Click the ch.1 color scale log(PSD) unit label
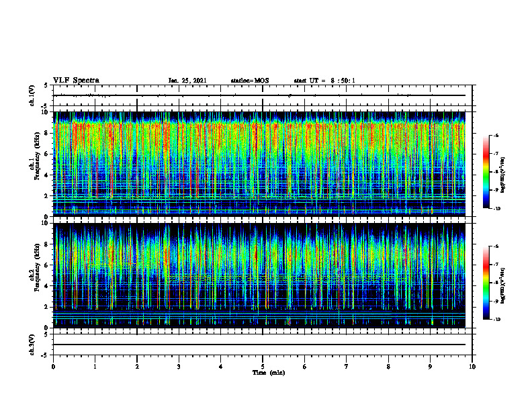This screenshot has height=411, width=532. tap(503, 175)
